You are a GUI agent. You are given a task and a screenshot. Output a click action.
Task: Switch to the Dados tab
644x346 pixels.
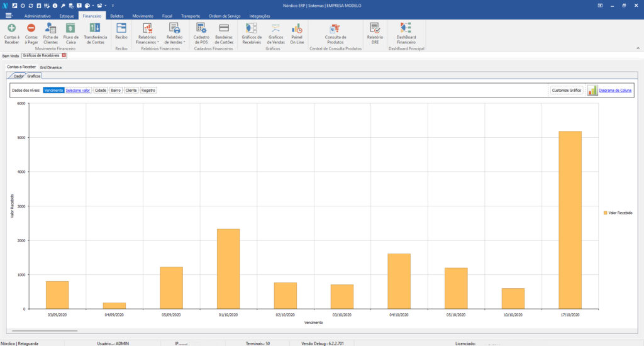coord(18,75)
